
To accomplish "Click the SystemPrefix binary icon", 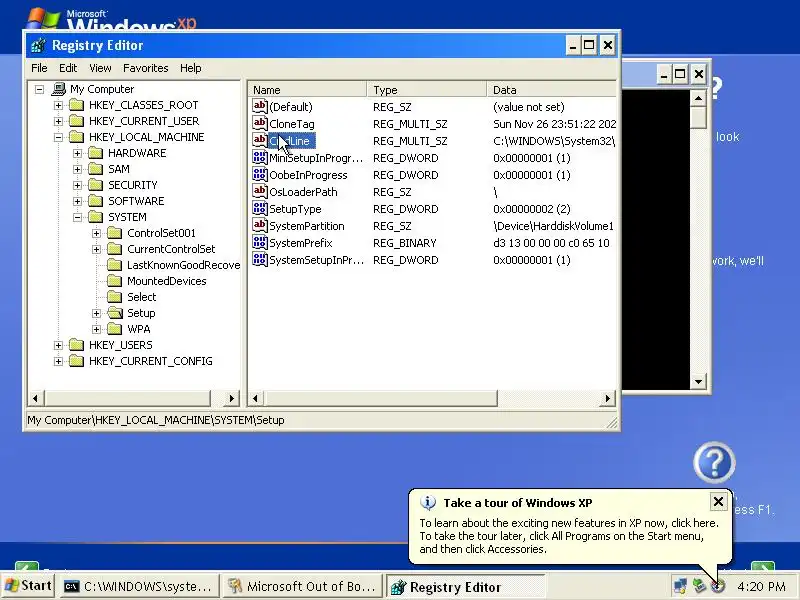I will 260,243.
